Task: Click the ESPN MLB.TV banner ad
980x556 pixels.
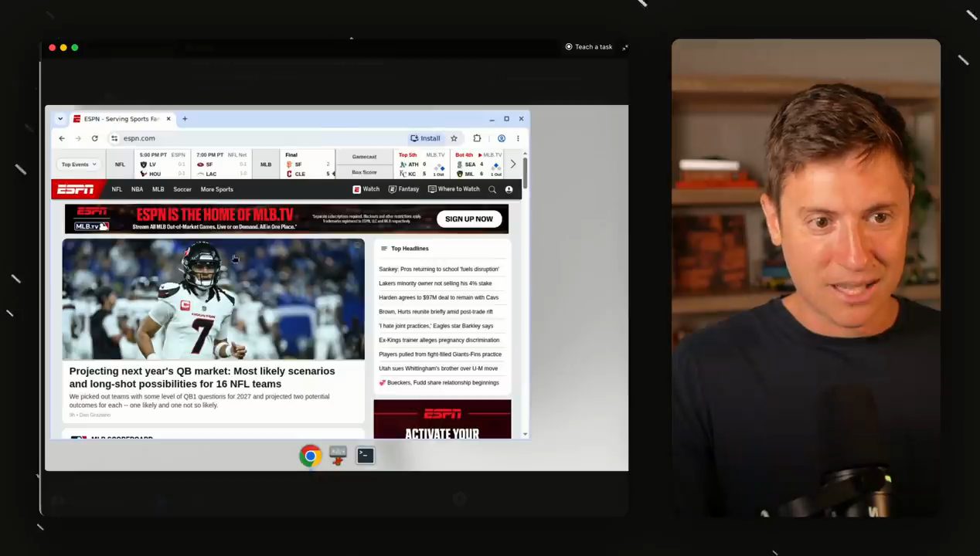Action: [287, 219]
